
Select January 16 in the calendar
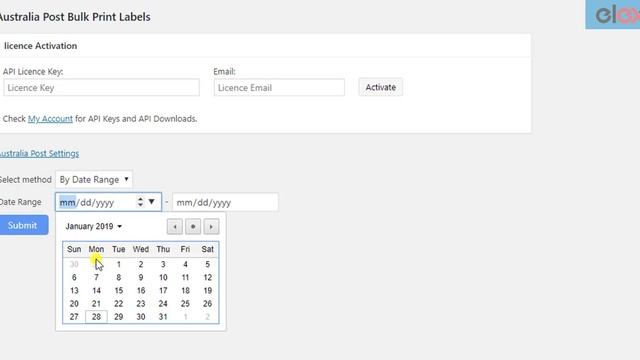141,291
